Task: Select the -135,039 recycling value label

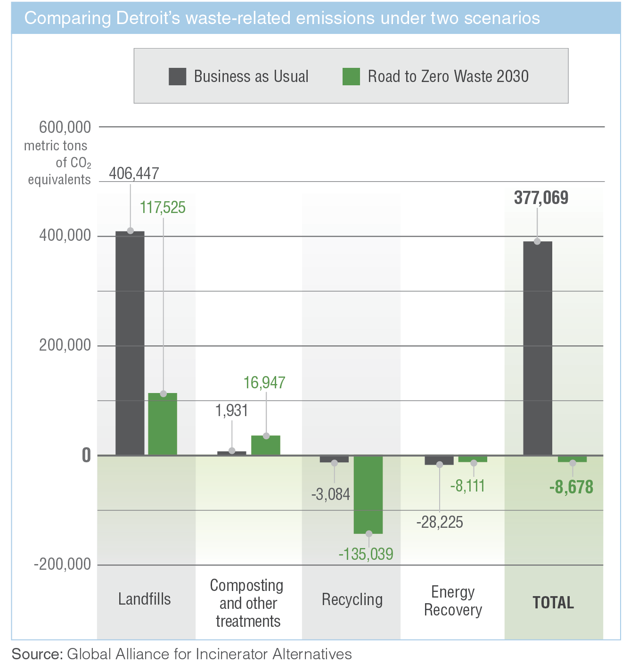Action: 366,554
